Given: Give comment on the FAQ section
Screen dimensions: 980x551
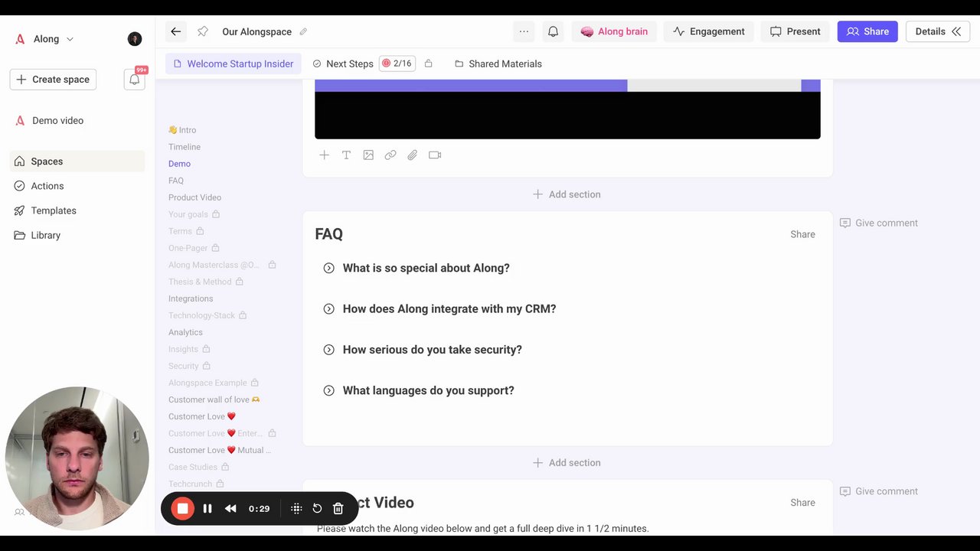Looking at the screenshot, I should tap(879, 223).
